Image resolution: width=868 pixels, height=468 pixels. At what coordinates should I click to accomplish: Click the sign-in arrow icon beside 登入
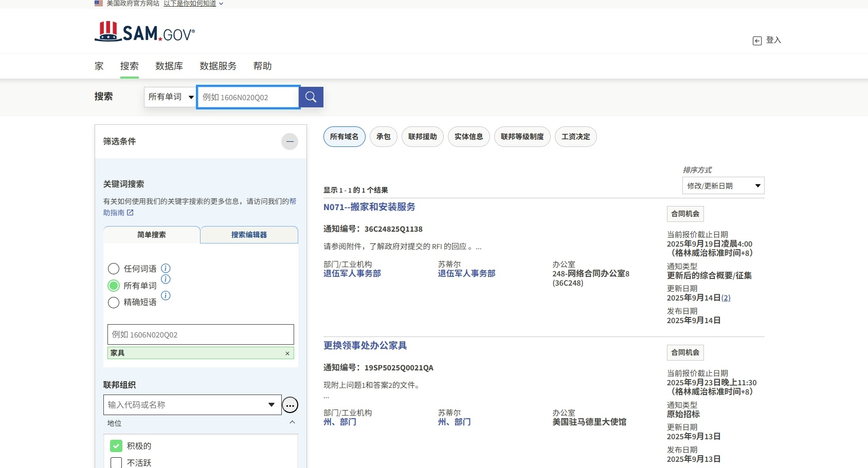coord(757,41)
